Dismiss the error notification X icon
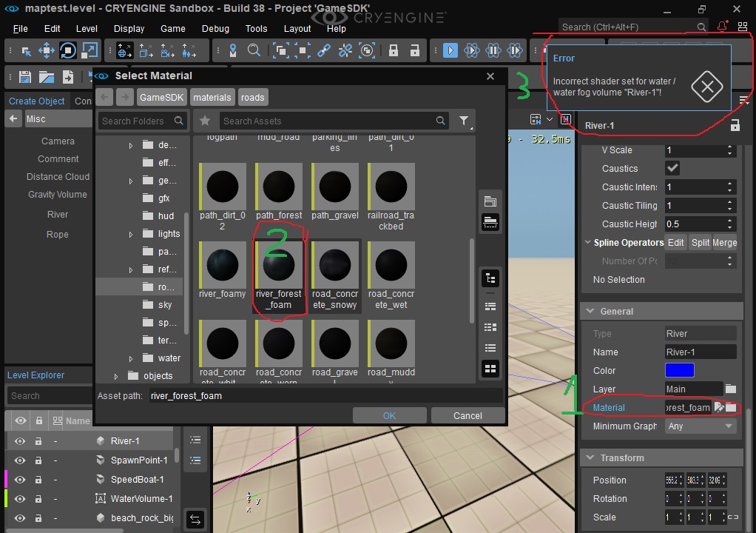756x533 pixels. (707, 87)
